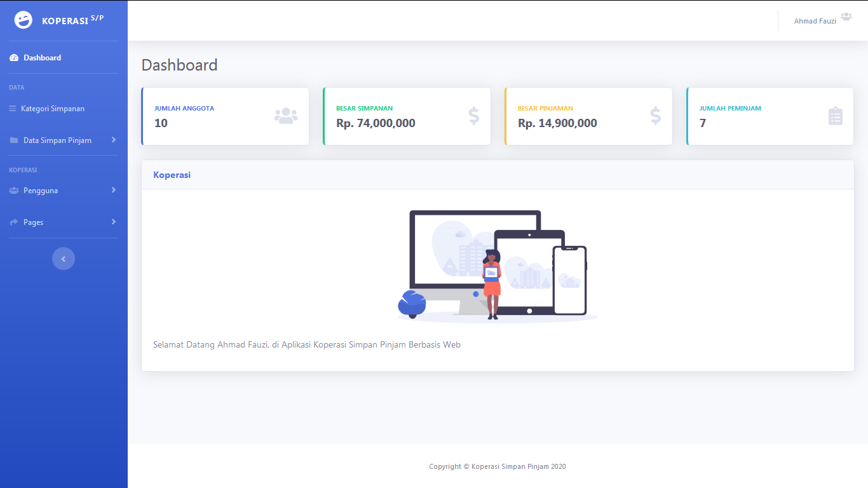Click the Pengguna users icon in sidebar
868x488 pixels.
point(14,191)
